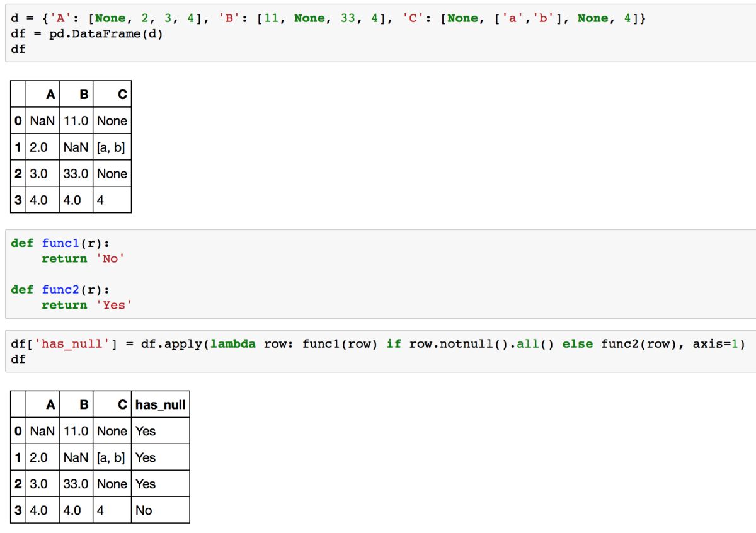
Task: Click the code cell defining func1 and func2
Action: click(381, 273)
